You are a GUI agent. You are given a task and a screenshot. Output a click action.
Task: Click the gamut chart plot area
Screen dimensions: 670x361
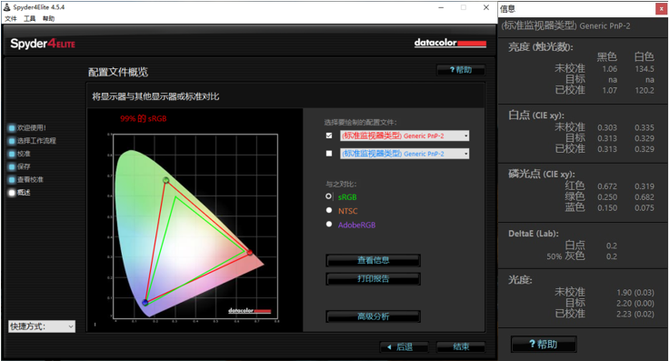pyautogui.click(x=195, y=226)
